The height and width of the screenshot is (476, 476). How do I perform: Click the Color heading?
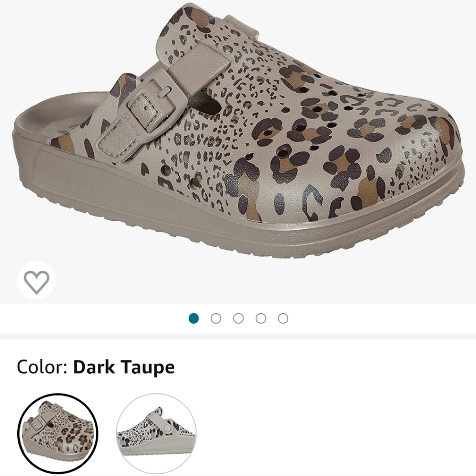pos(43,367)
